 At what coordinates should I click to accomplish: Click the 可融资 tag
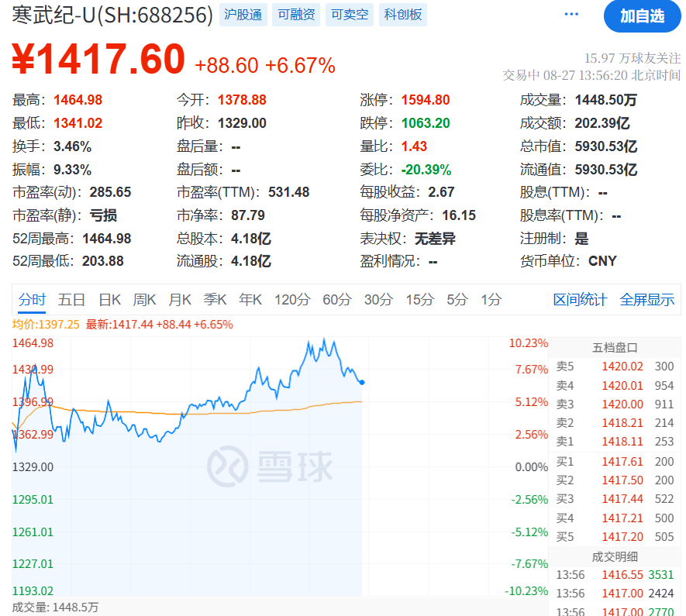(x=296, y=15)
